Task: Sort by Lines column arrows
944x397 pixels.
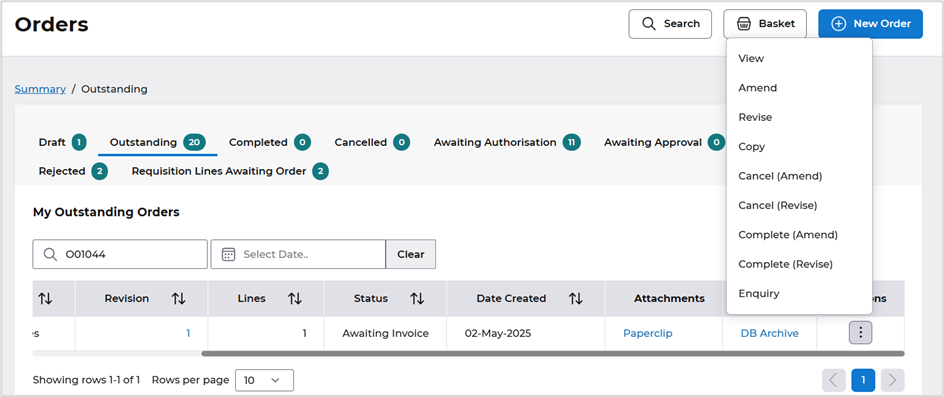Action: 294,299
